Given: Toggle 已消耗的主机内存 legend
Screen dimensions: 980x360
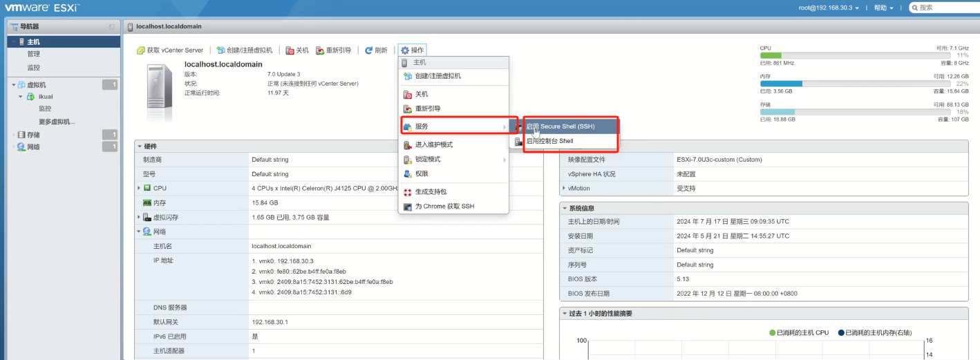Looking at the screenshot, I should pos(874,332).
